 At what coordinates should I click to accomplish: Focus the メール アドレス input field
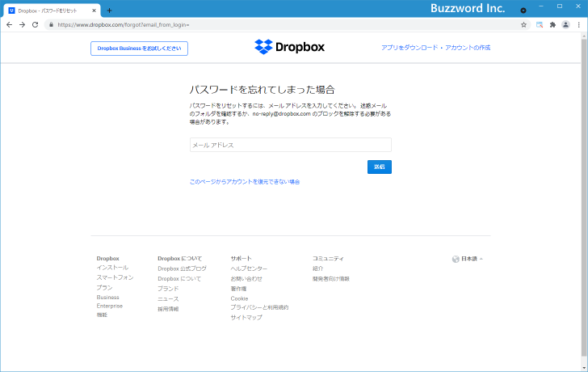291,145
